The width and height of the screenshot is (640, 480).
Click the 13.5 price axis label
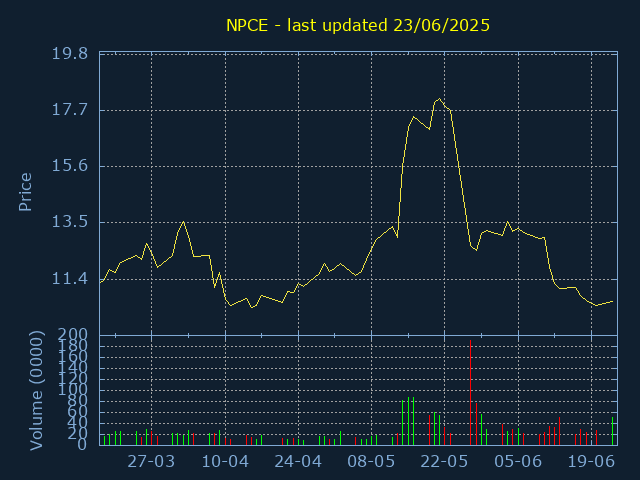[69, 222]
